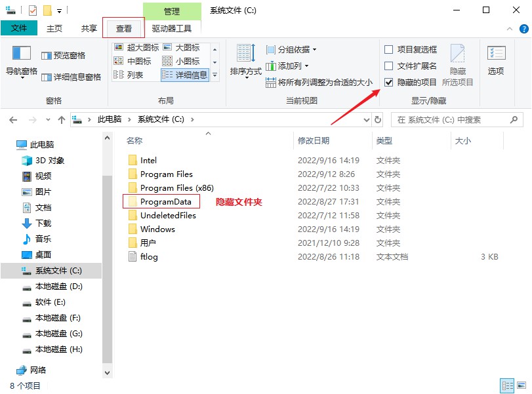Click the refresh icon next to address bar
The width and height of the screenshot is (532, 394).
tap(377, 119)
